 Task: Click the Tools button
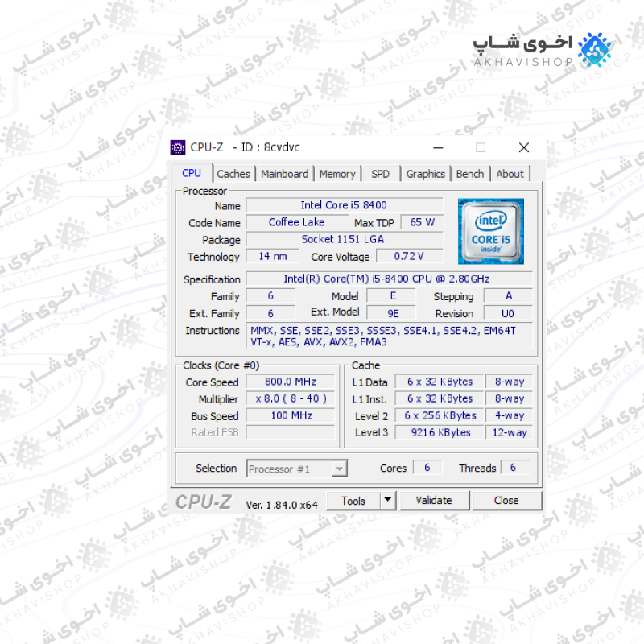(x=353, y=501)
